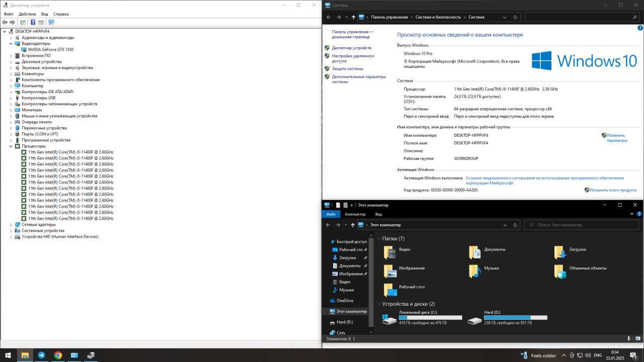This screenshot has width=644, height=362.
Task: Open the Справка menu in Device Manager
Action: (61, 14)
